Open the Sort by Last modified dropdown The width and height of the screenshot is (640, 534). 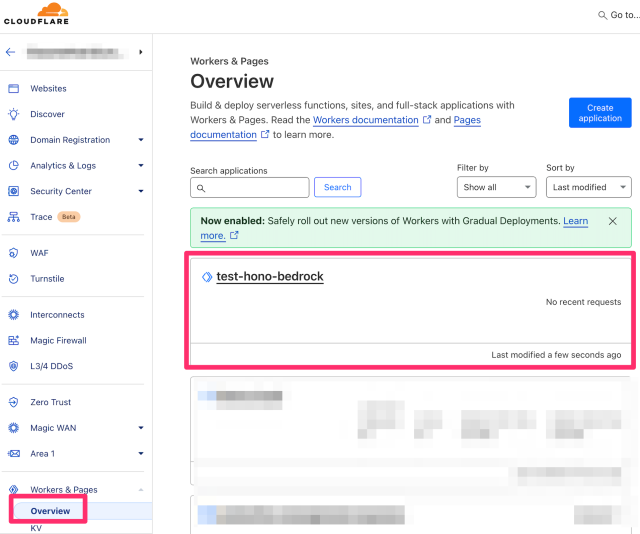click(589, 187)
